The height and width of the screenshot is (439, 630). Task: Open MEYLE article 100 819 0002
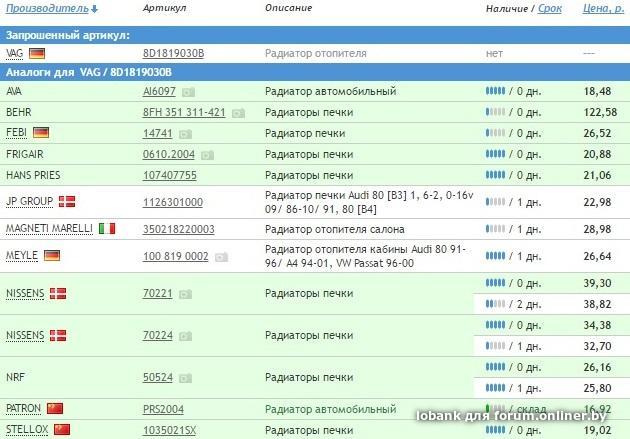tap(176, 256)
